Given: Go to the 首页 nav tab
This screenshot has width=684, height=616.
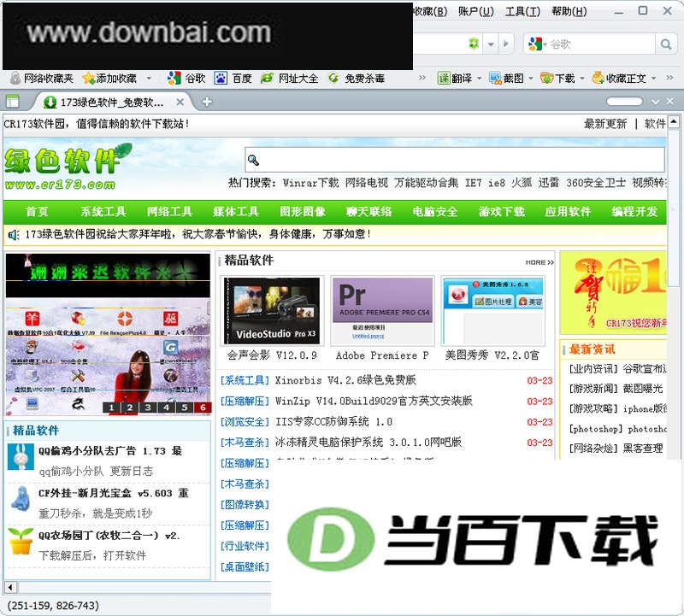Looking at the screenshot, I should pos(37,212).
